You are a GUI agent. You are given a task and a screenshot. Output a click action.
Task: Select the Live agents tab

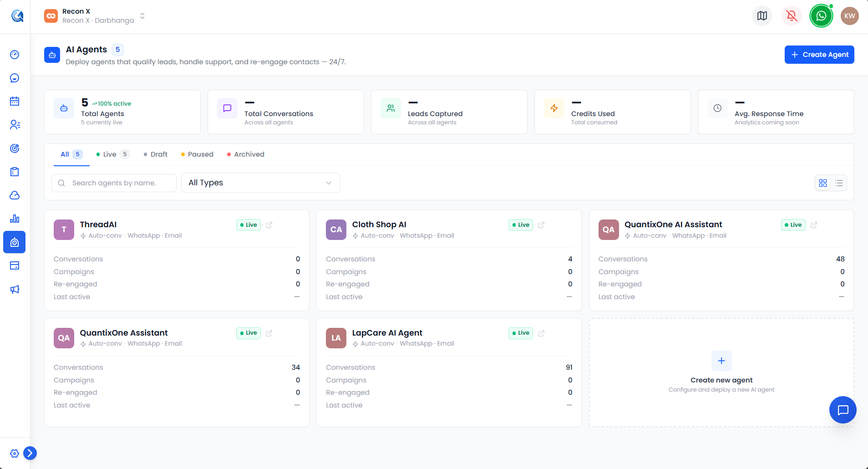113,154
